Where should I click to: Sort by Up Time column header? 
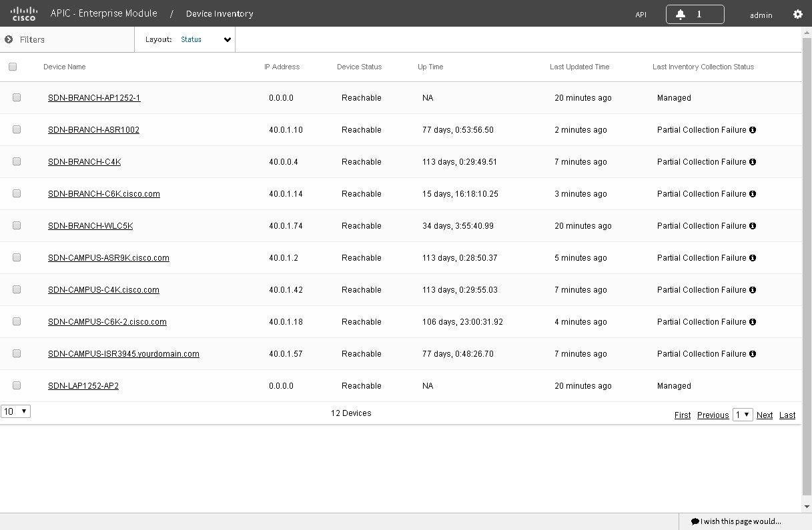(430, 67)
